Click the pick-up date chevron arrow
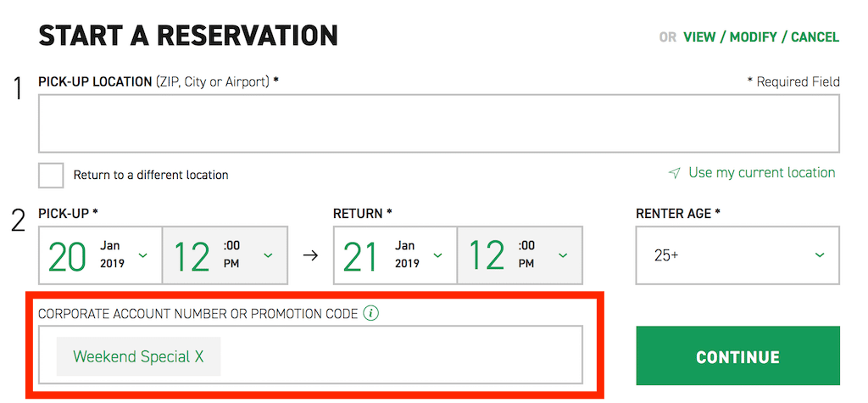 click(x=142, y=255)
